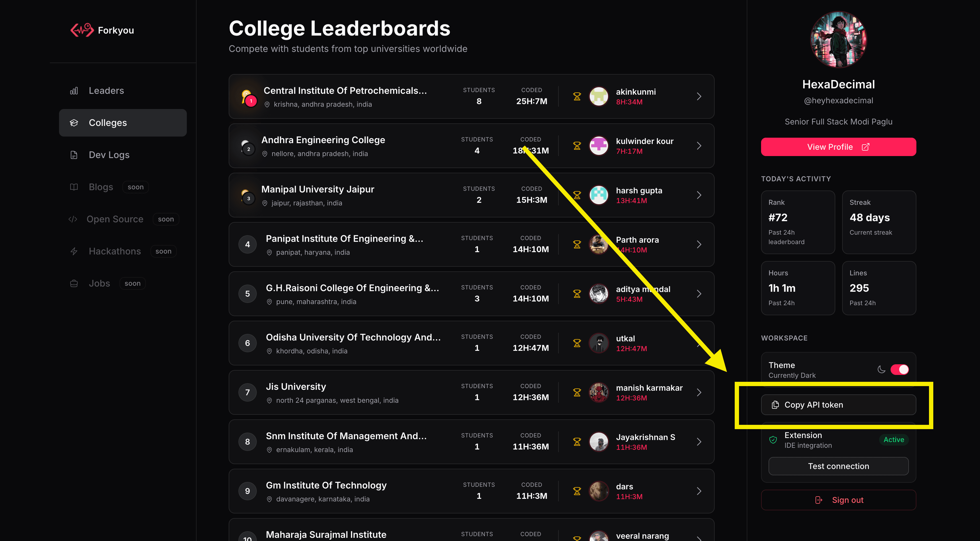
Task: Click the Dev Logs document icon
Action: click(x=74, y=155)
